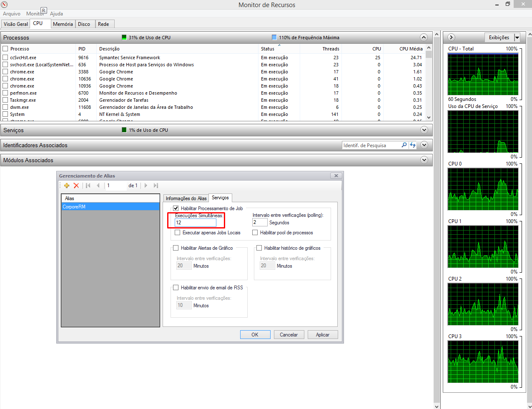Click the Resource Monitor application icon
532x409 pixels.
pos(5,5)
